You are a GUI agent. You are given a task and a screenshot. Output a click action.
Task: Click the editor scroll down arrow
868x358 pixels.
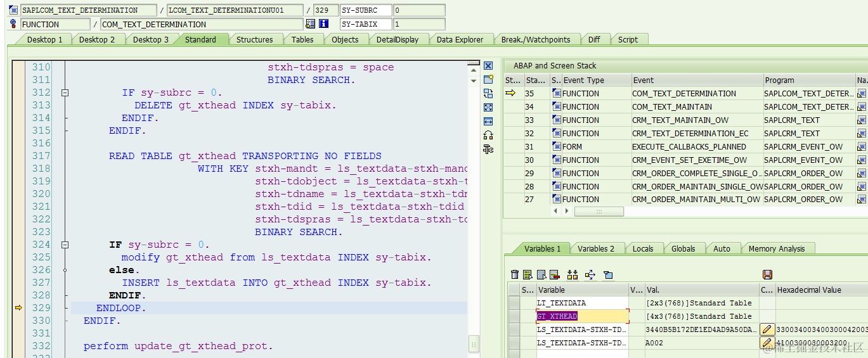pos(474,80)
